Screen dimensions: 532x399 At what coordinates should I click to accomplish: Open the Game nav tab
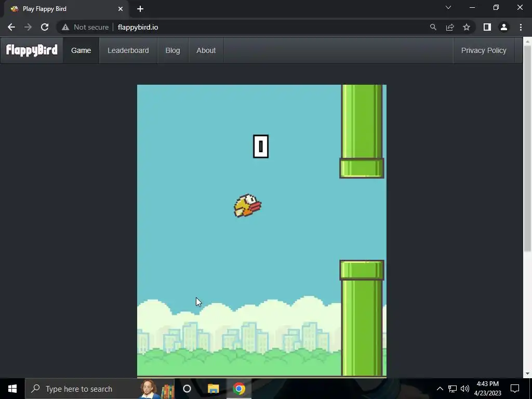click(81, 50)
